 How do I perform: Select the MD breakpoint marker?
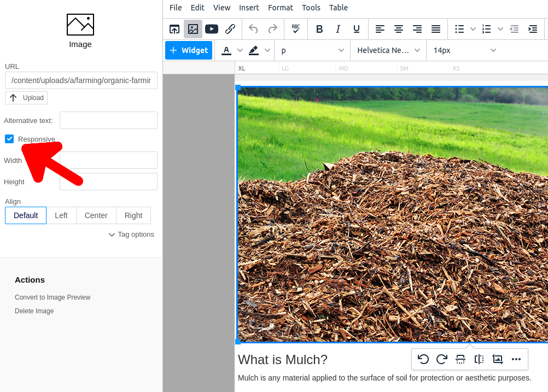343,68
